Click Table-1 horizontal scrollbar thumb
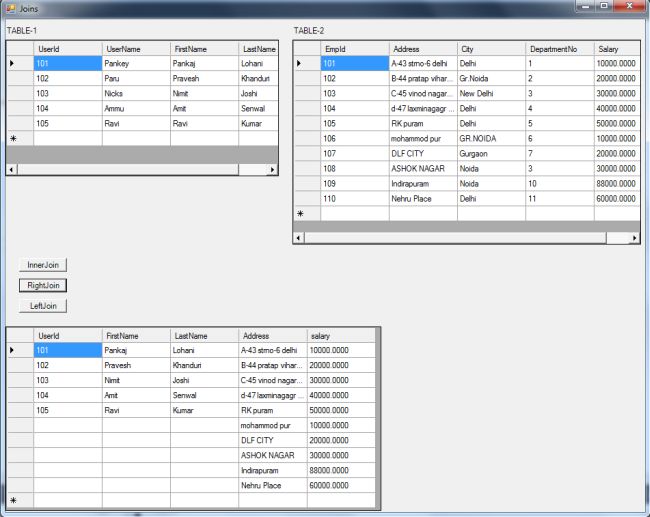Screen dimensions: 650x517 coord(128,169)
